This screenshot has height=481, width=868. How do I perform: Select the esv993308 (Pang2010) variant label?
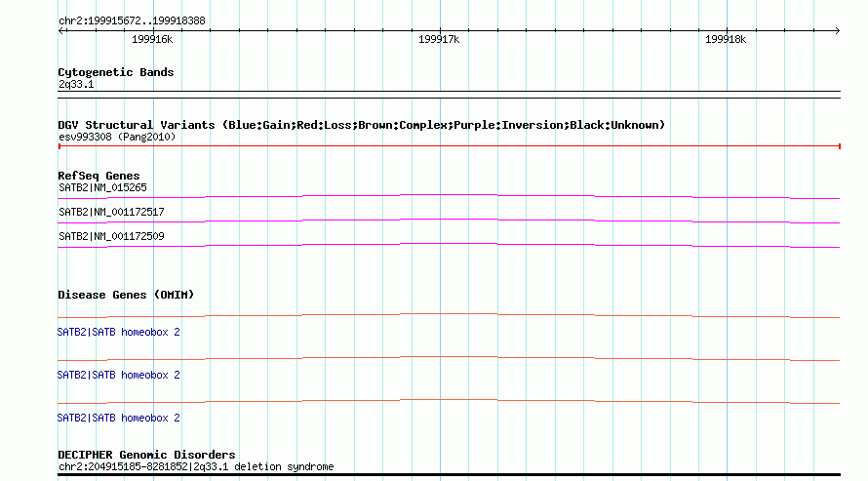coord(117,137)
